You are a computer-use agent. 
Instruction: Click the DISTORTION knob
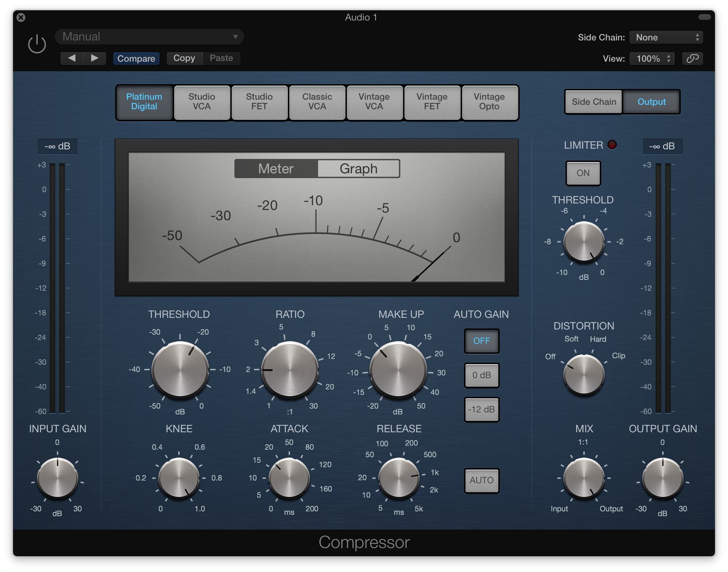tap(584, 374)
